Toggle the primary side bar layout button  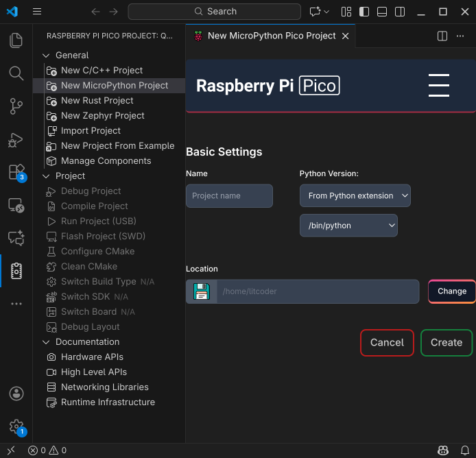coord(364,12)
